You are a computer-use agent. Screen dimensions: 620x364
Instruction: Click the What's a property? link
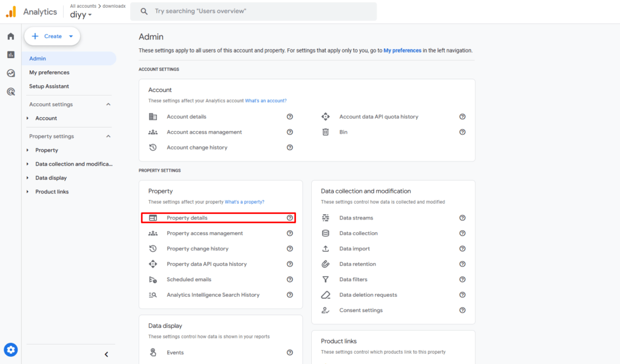coord(245,202)
